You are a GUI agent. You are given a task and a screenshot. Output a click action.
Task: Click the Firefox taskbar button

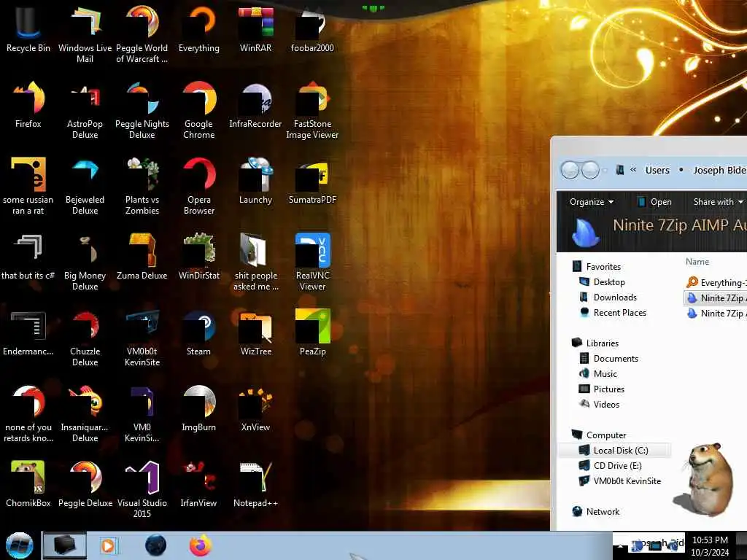pyautogui.click(x=200, y=545)
